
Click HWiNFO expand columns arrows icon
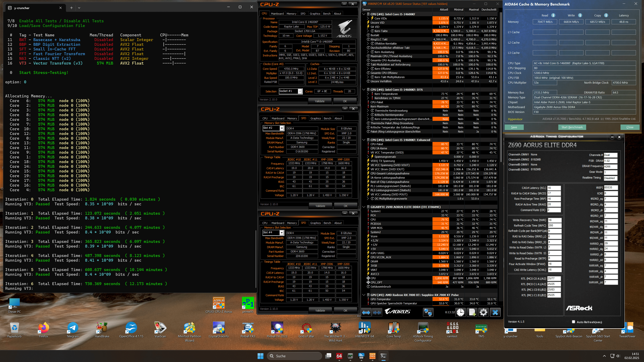click(x=366, y=312)
